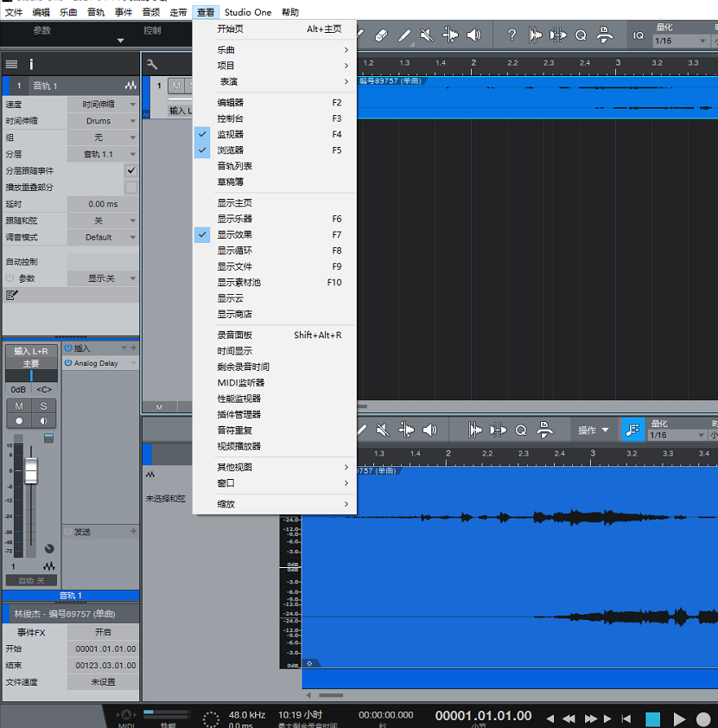Toggle the 分层跟随事件 checkbox
The image size is (718, 728).
tap(131, 170)
